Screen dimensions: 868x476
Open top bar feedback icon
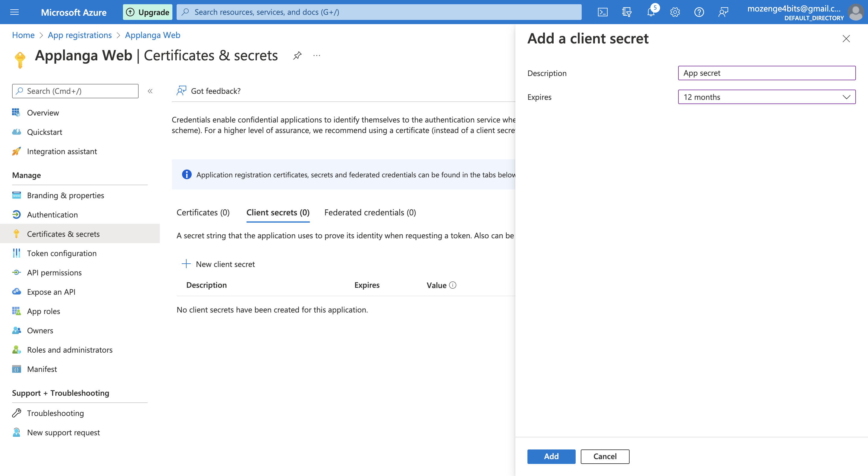pyautogui.click(x=723, y=12)
